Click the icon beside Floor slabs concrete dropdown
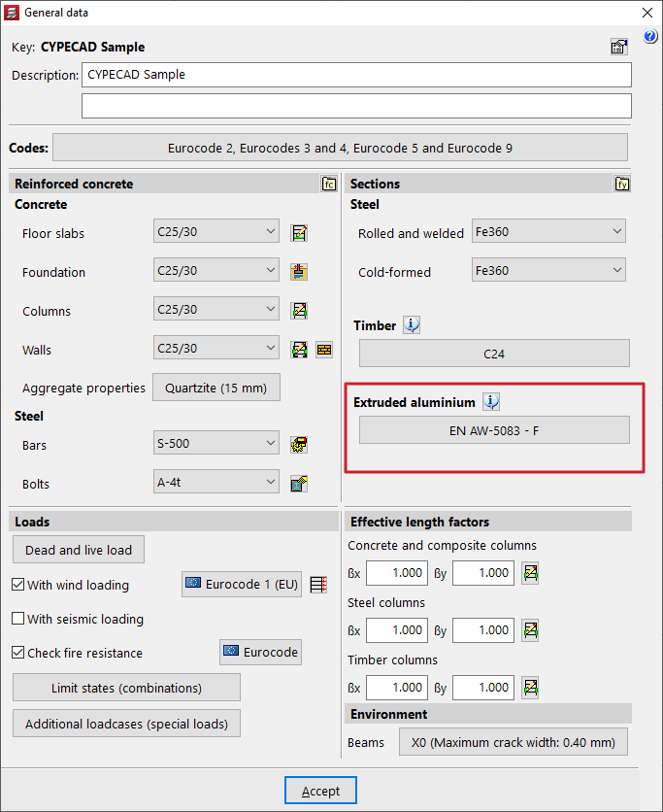This screenshot has height=812, width=663. point(300,233)
